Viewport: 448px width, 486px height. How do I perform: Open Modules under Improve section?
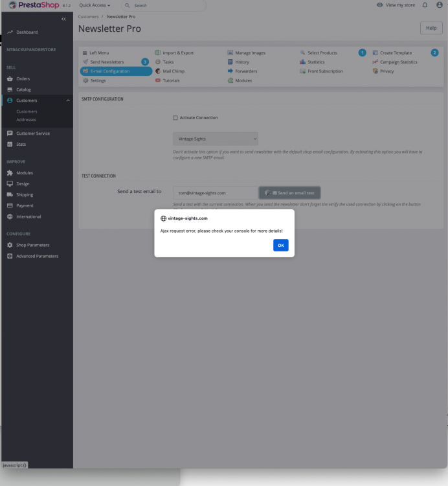click(25, 172)
